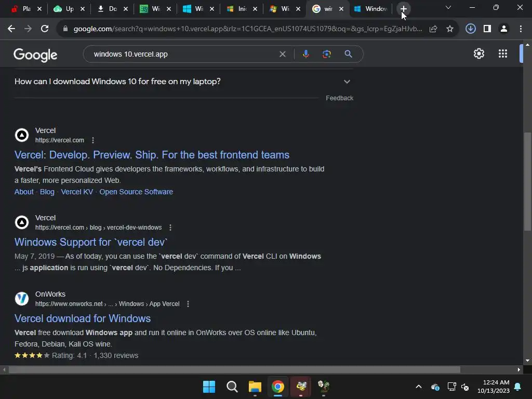This screenshot has height=399, width=532.
Task: Send Feedback on questions box
Action: (x=340, y=98)
